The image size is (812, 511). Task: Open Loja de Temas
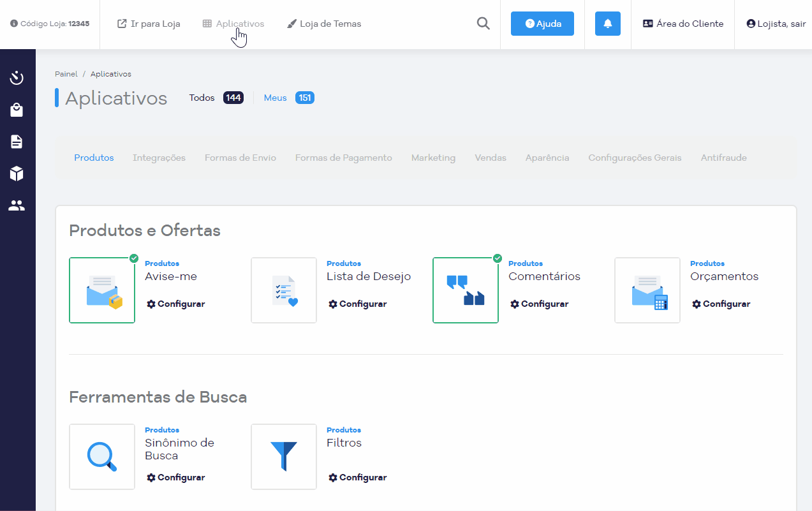(x=324, y=24)
